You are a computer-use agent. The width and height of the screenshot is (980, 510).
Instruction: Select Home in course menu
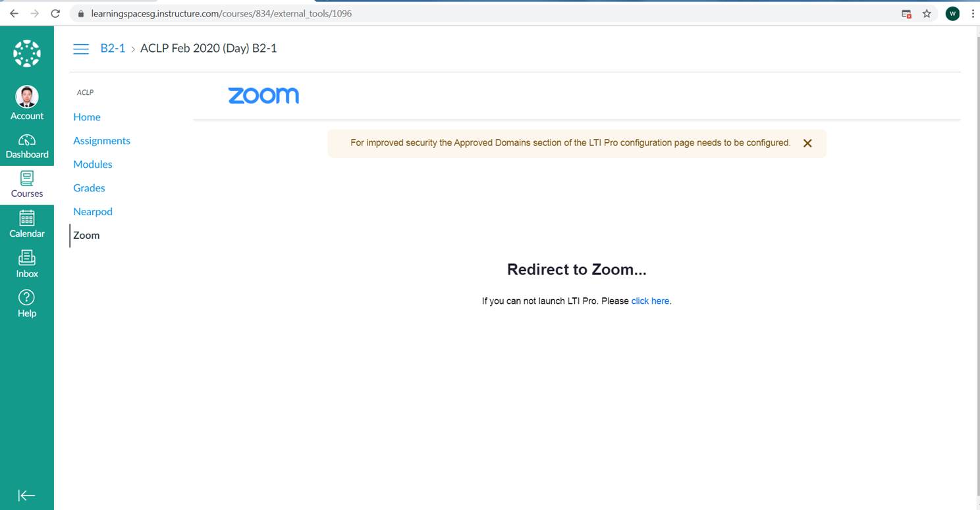coord(87,117)
